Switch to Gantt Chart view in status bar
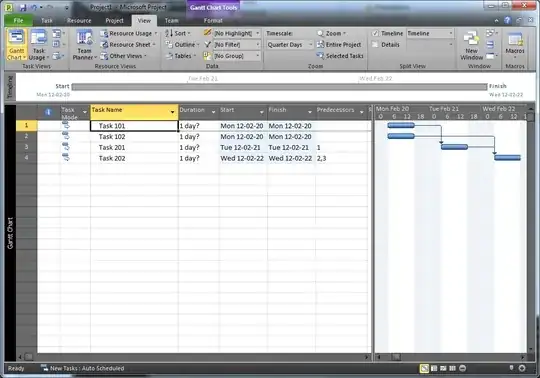The width and height of the screenshot is (540, 378). (424, 368)
